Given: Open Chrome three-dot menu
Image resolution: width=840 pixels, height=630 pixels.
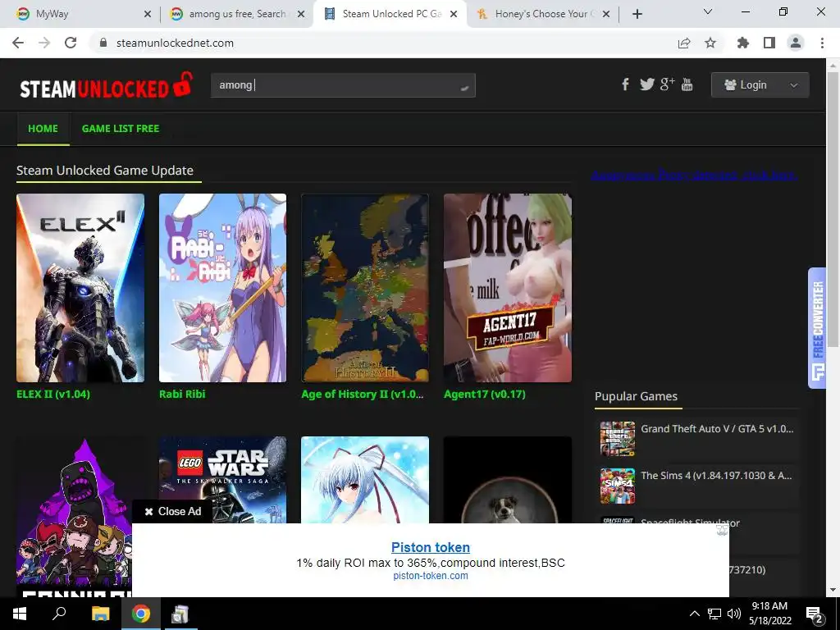Looking at the screenshot, I should 822,43.
